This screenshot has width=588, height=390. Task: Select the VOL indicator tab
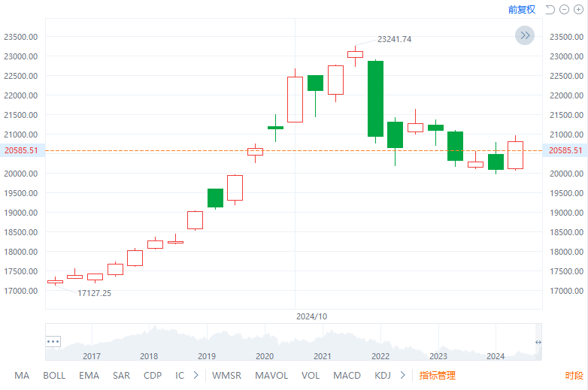[x=311, y=375]
